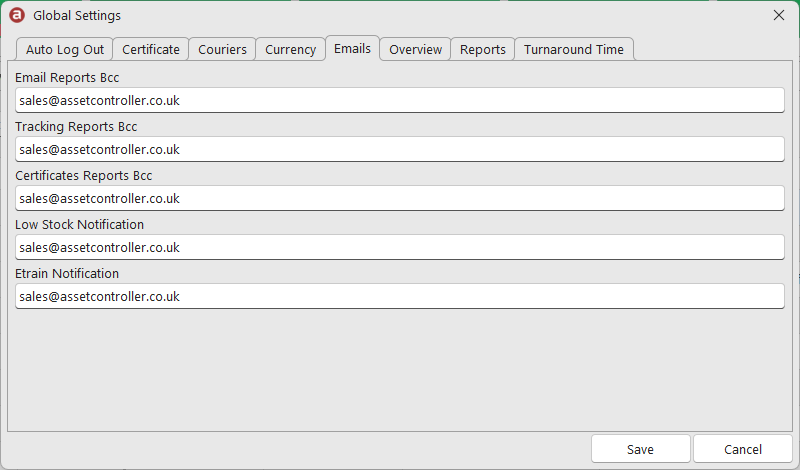Save the email settings
Image resolution: width=800 pixels, height=470 pixels.
[x=641, y=449]
